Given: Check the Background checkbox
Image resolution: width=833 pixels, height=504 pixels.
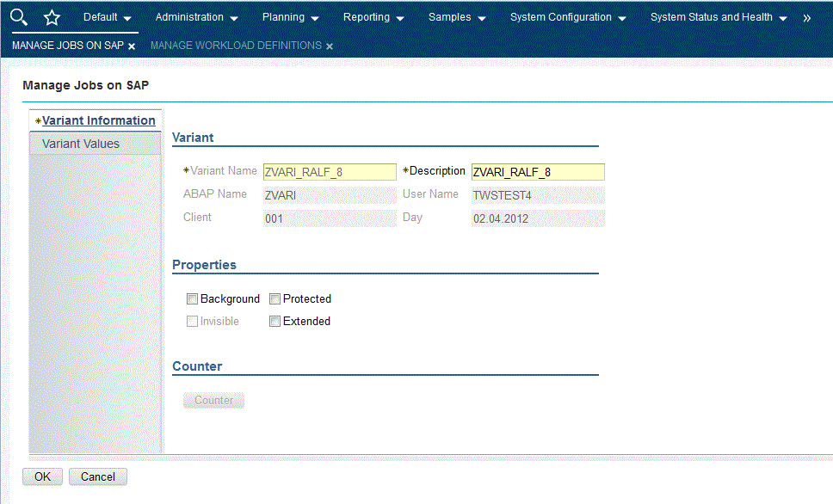Looking at the screenshot, I should click(192, 298).
